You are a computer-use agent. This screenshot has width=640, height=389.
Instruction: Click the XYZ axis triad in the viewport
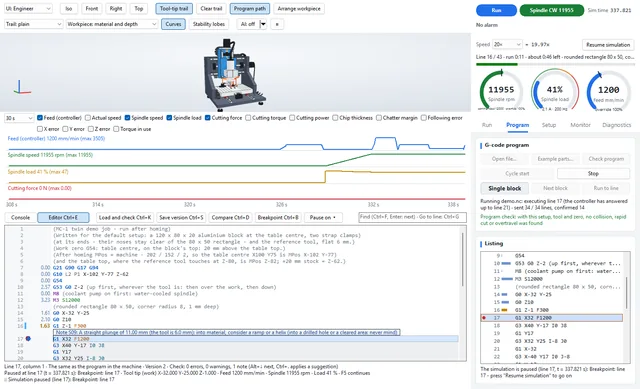point(21,87)
